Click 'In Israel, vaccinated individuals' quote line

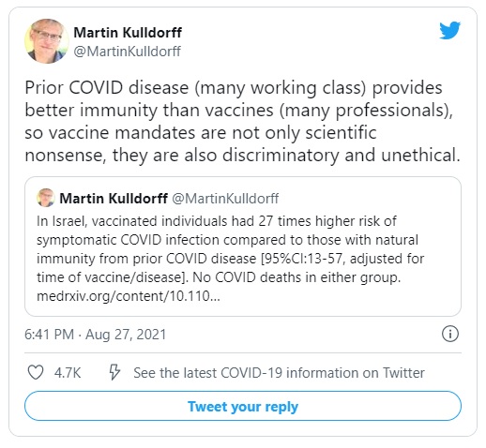click(217, 221)
